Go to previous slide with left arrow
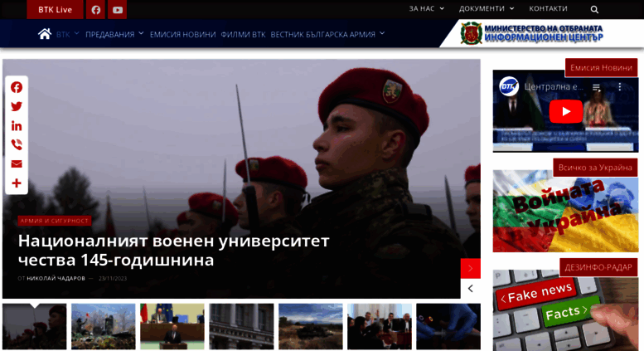Image resolution: width=644 pixels, height=351 pixels. point(471,289)
